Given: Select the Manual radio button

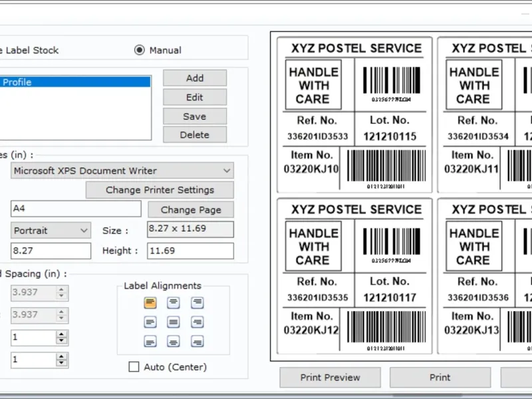Looking at the screenshot, I should 139,51.
